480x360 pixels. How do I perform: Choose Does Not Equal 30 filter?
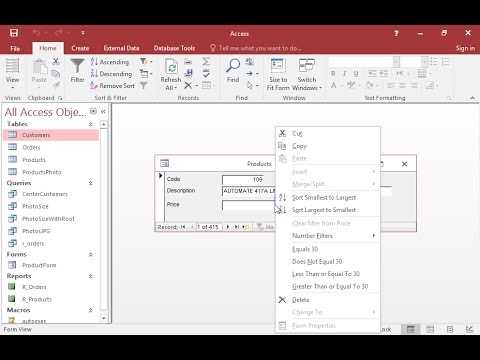328,262
